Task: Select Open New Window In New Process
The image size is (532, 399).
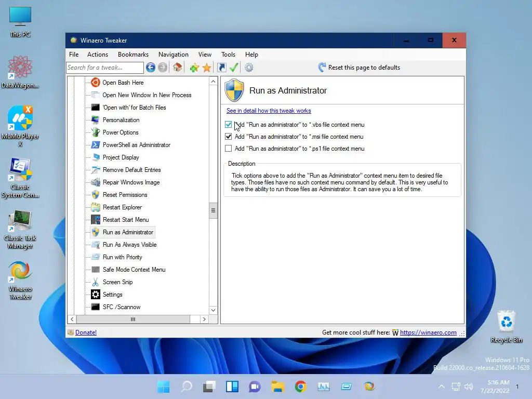Action: coord(147,95)
